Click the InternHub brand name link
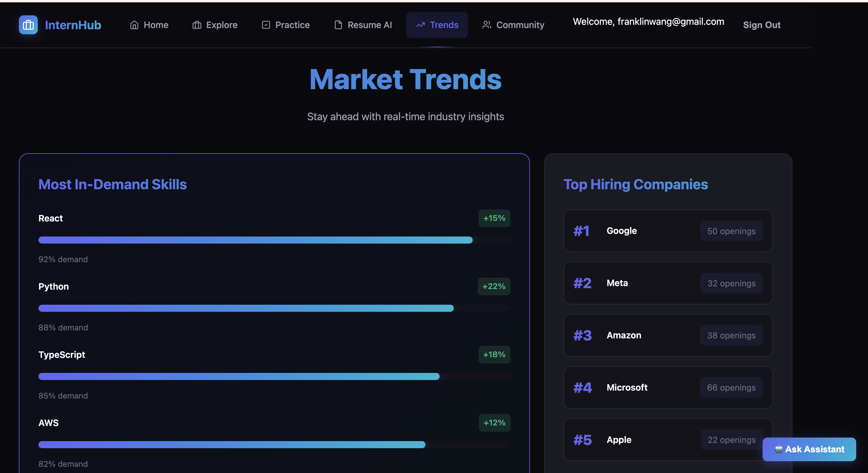 click(x=73, y=25)
